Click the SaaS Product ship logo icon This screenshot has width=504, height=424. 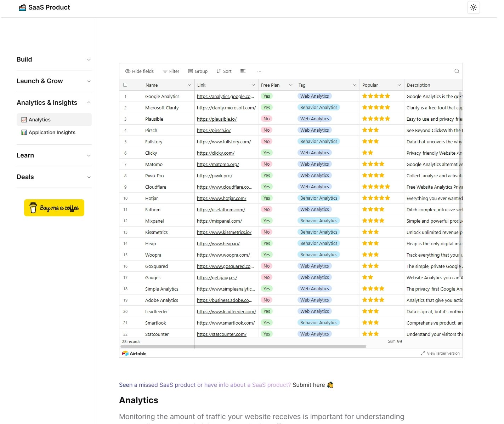[22, 7]
